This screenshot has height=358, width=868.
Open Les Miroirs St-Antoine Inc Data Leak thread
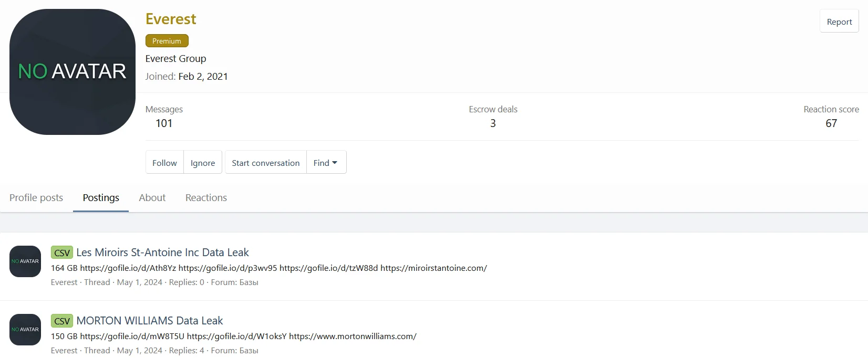click(162, 252)
